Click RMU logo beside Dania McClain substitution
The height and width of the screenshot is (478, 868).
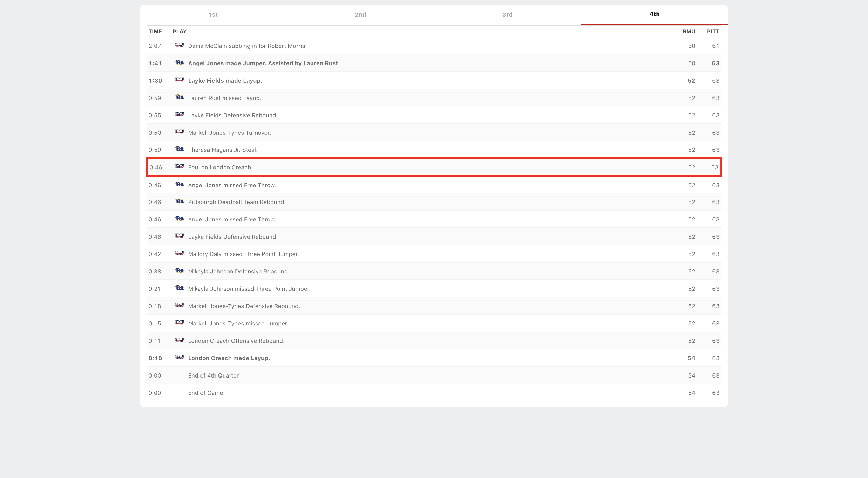click(179, 45)
